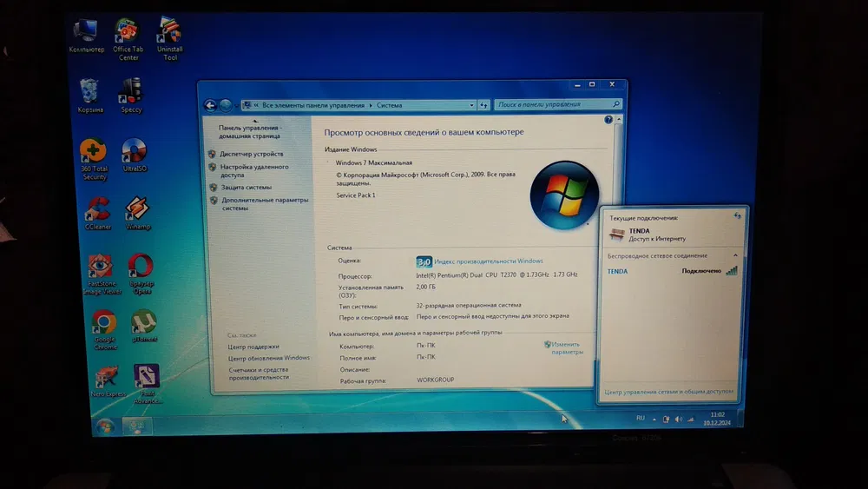Open Центр управления сетями и общим доступом

click(x=668, y=392)
